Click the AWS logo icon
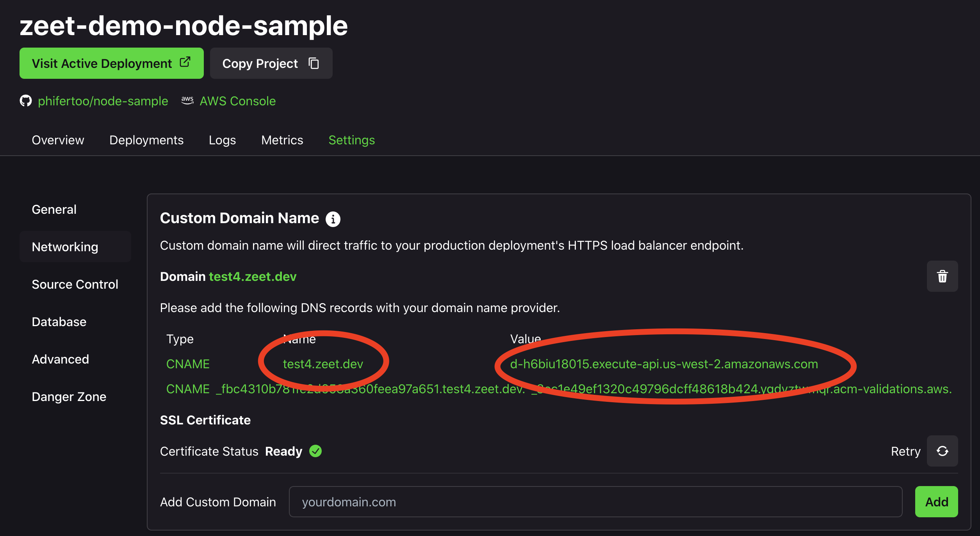980x536 pixels. coord(187,101)
